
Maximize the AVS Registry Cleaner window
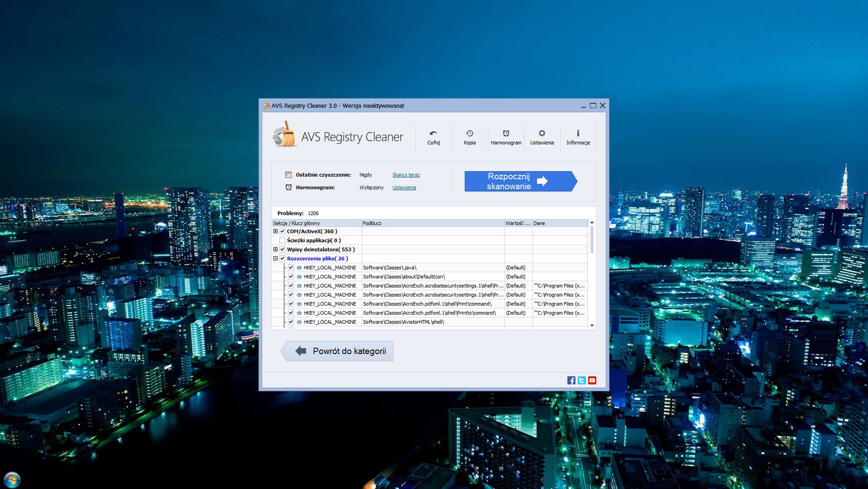click(593, 106)
